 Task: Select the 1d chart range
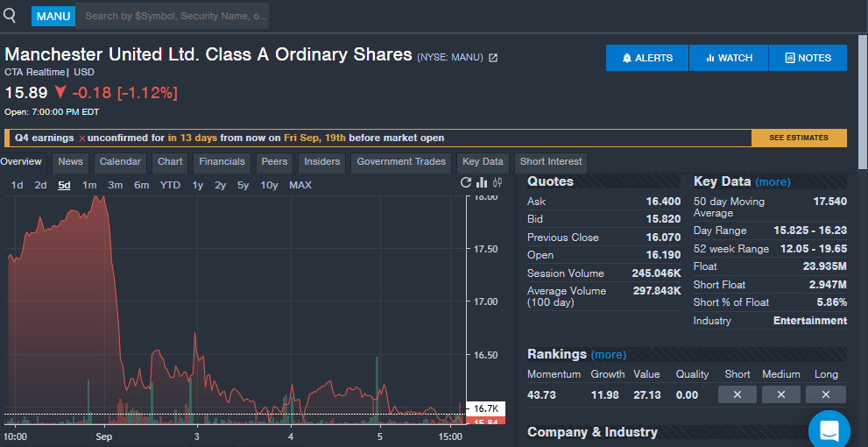(18, 185)
